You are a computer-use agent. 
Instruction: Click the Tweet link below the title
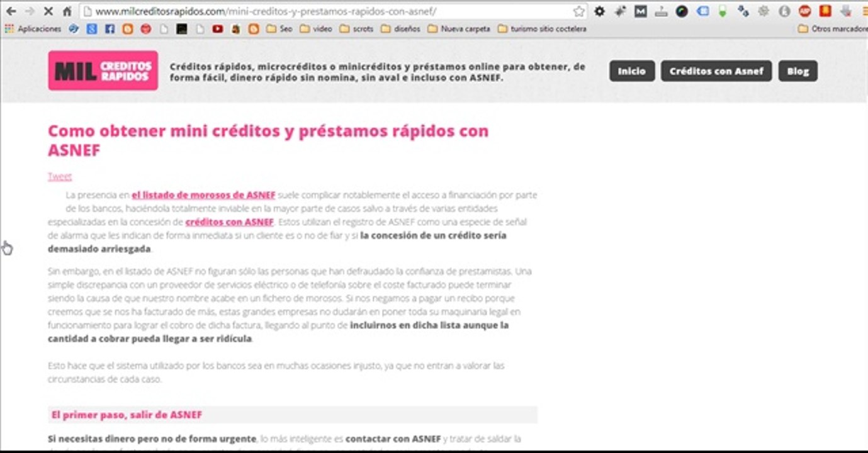coord(60,177)
